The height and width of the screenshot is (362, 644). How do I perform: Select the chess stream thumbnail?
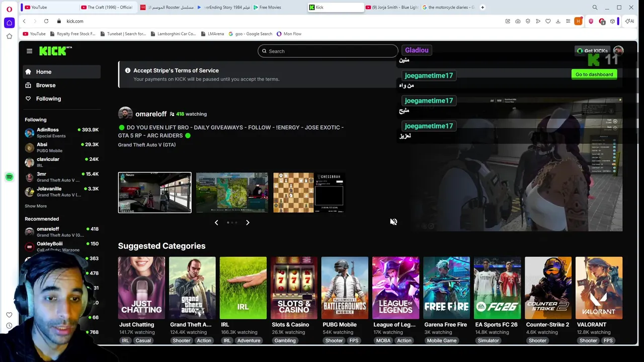309,193
